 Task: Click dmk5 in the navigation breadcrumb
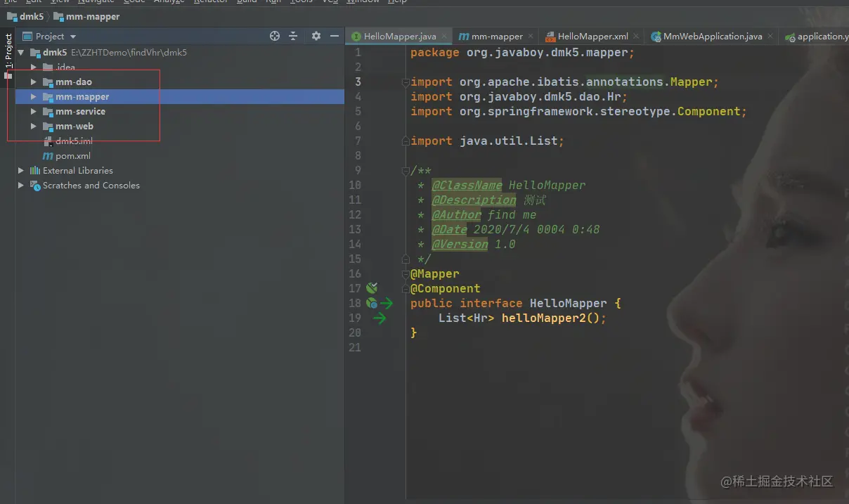point(32,16)
